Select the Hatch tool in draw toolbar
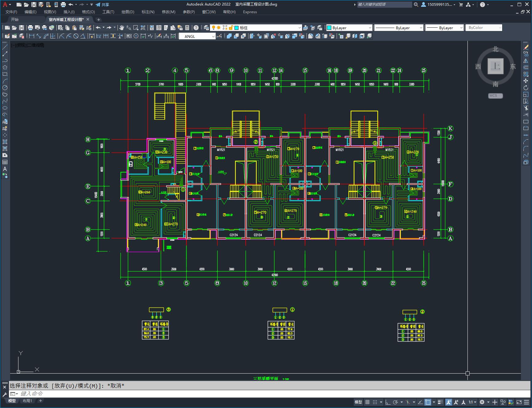 pyautogui.click(x=5, y=142)
